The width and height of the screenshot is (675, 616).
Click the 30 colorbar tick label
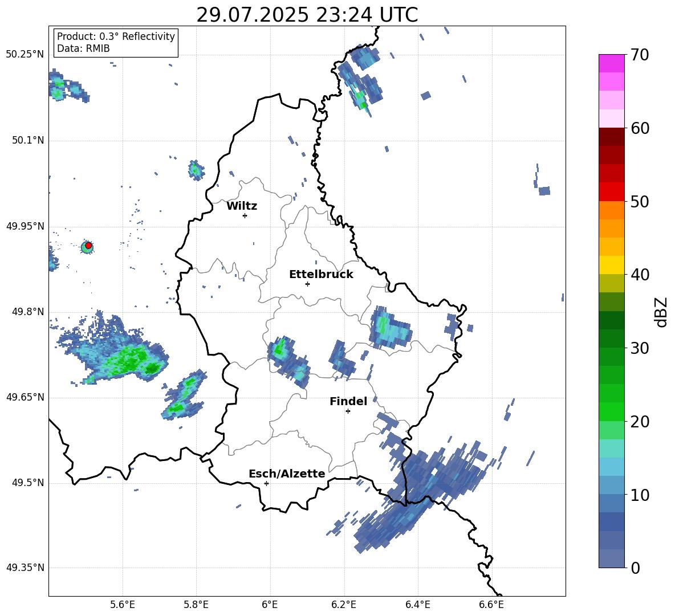[640, 348]
